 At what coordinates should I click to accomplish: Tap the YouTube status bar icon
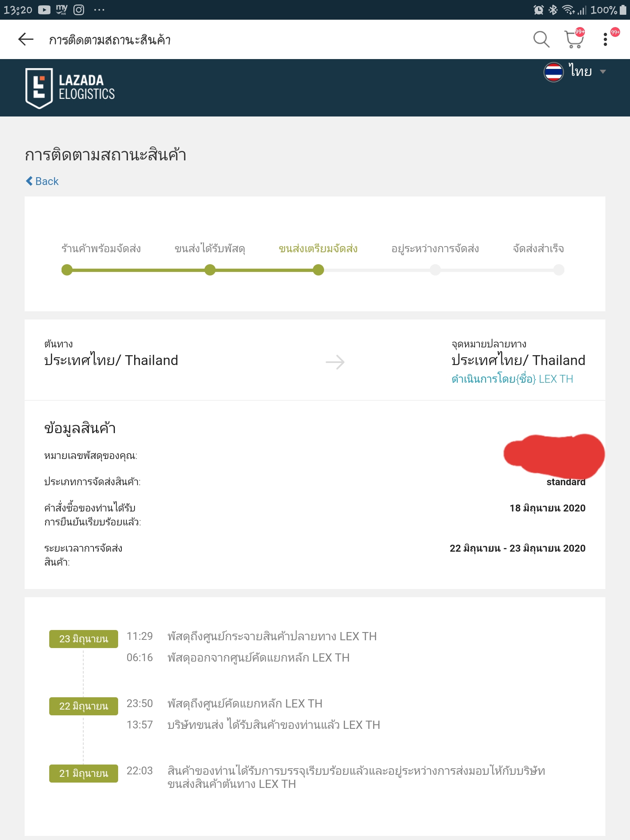[x=44, y=10]
